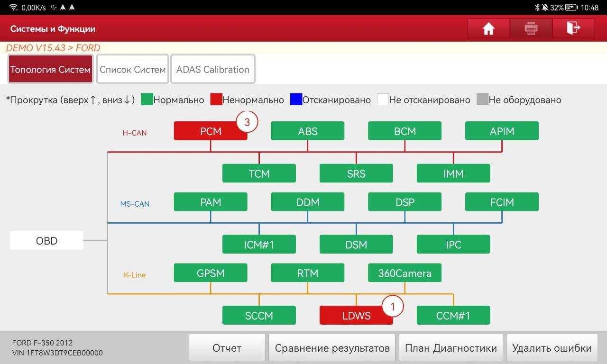The image size is (607, 364).
Task: Tap the battery indicator icon
Action: (571, 7)
